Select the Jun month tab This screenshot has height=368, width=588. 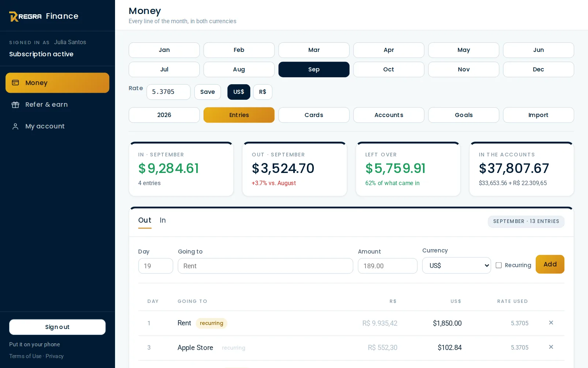click(x=538, y=50)
